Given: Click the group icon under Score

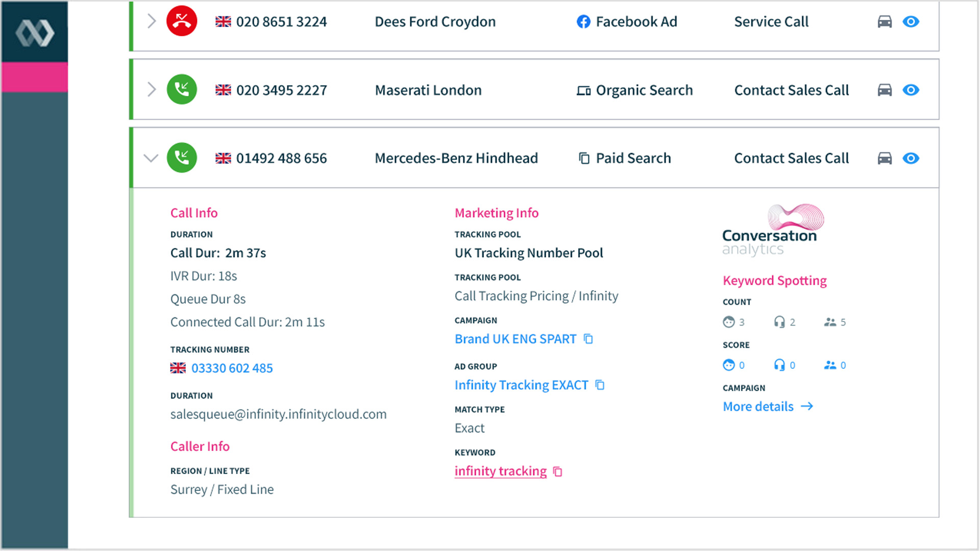Looking at the screenshot, I should [x=830, y=365].
